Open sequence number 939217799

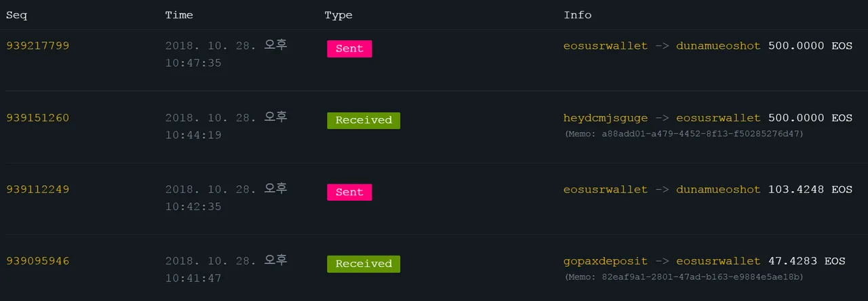38,46
